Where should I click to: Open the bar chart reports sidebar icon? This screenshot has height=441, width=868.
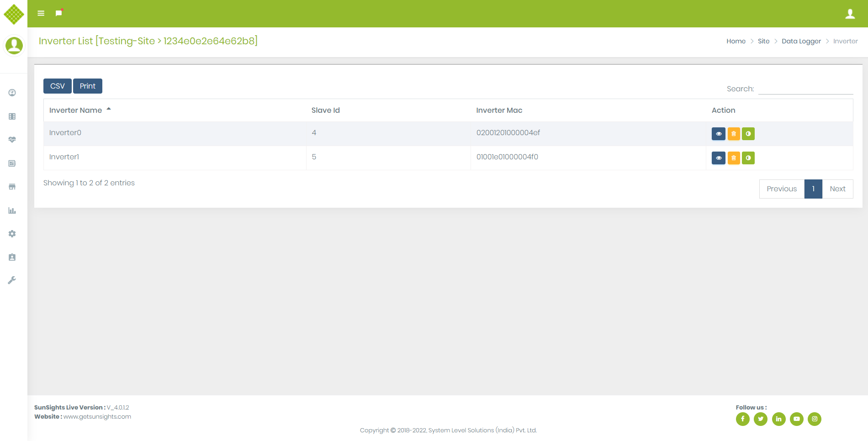[12, 210]
